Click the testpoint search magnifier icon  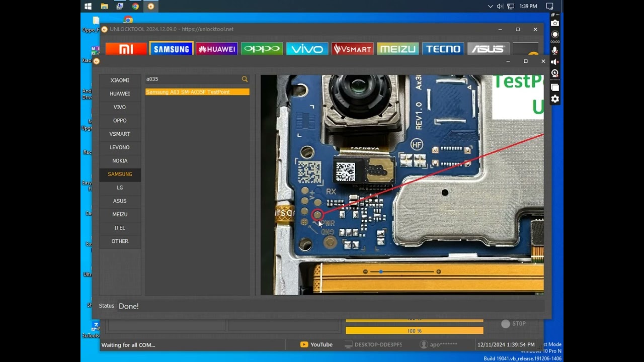(245, 79)
